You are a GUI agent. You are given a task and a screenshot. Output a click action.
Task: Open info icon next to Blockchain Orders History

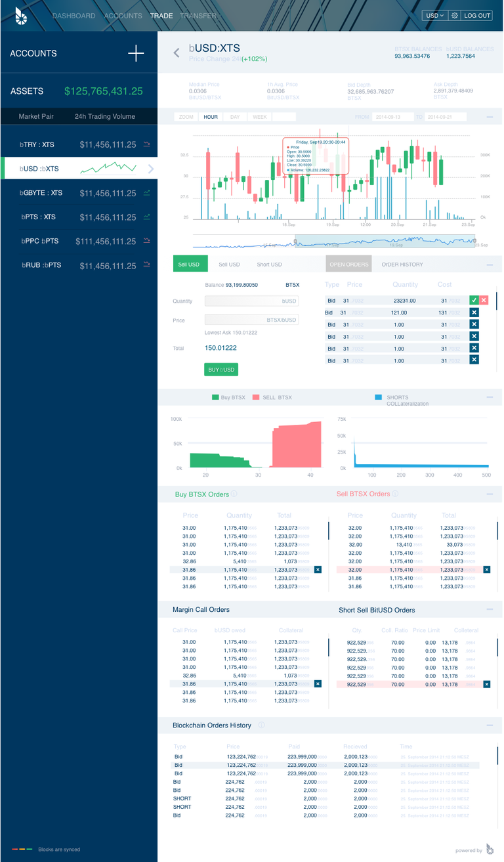(x=261, y=725)
